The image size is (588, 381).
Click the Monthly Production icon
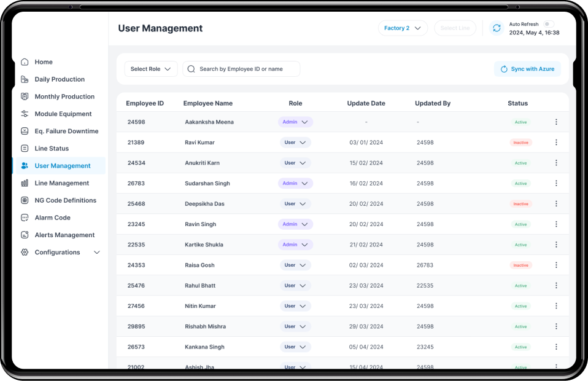tap(25, 96)
